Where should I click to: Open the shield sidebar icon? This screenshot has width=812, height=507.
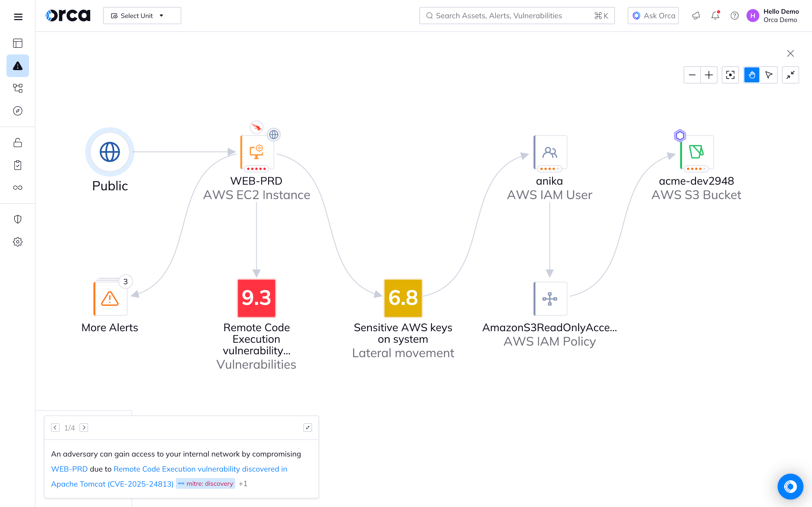18,219
